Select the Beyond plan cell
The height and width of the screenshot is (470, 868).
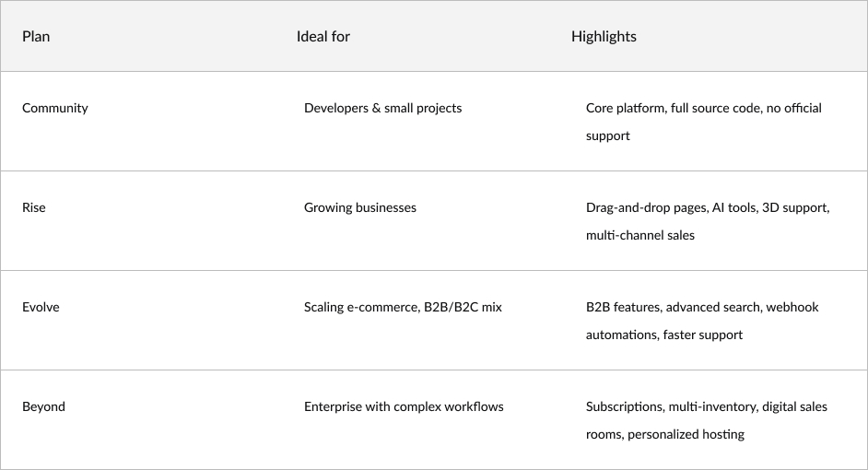point(43,407)
